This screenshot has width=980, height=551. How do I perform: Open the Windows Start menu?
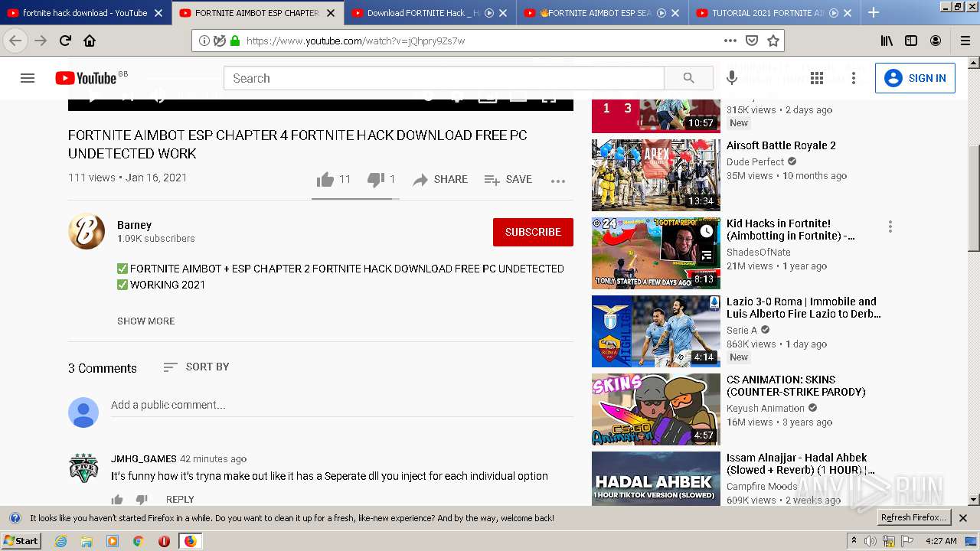tap(21, 541)
